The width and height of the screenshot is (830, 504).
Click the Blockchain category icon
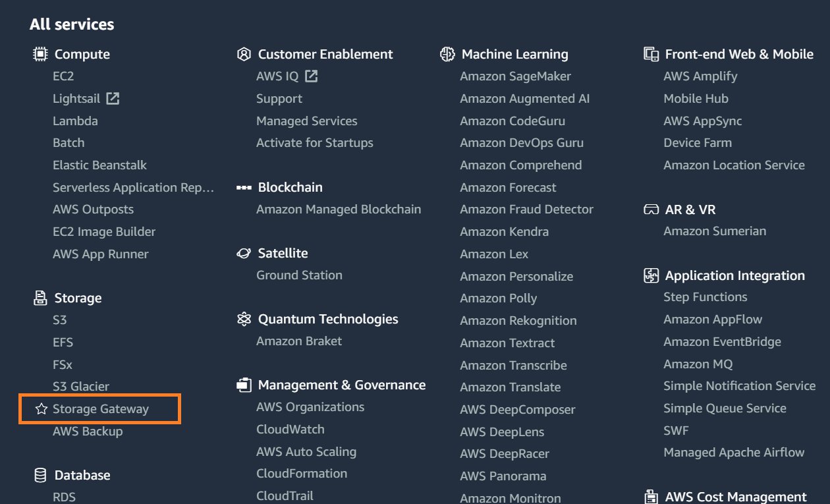[244, 188]
